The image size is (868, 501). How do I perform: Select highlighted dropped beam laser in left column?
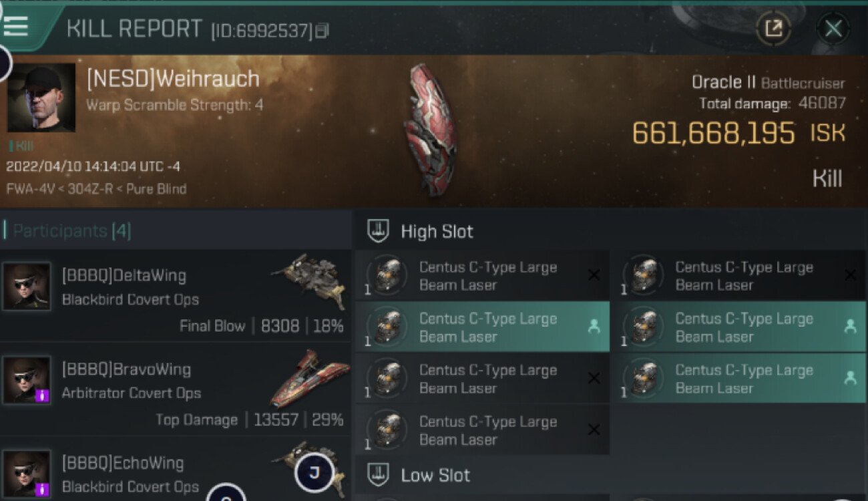(482, 327)
